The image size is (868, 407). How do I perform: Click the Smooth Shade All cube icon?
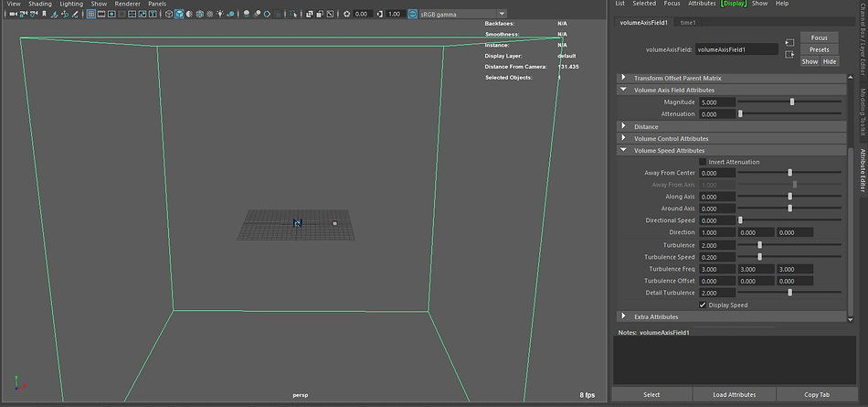[179, 14]
